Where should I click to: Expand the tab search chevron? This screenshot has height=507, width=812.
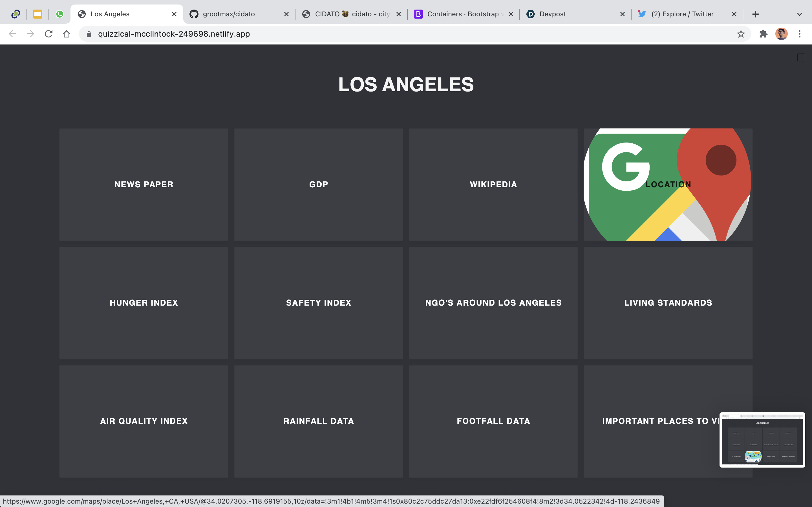799,14
